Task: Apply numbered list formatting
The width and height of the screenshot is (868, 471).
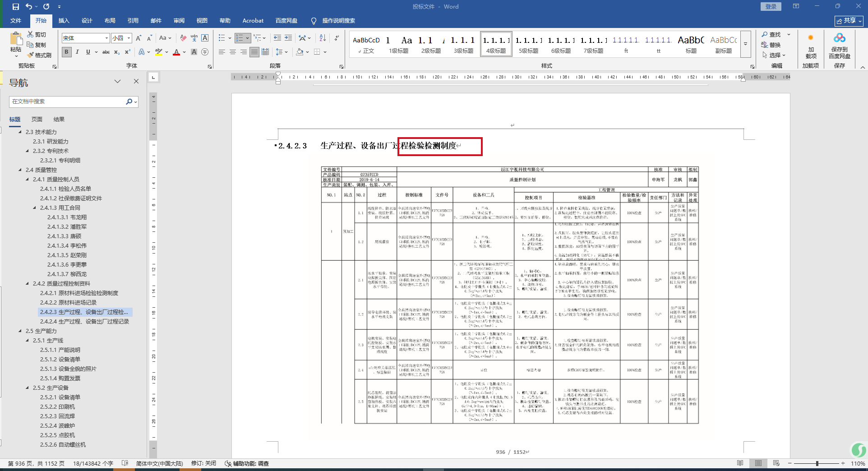Action: 240,38
